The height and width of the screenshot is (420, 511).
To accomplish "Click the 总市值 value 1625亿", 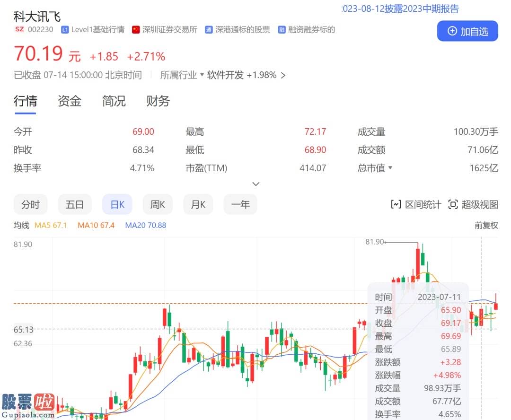I will pos(484,168).
